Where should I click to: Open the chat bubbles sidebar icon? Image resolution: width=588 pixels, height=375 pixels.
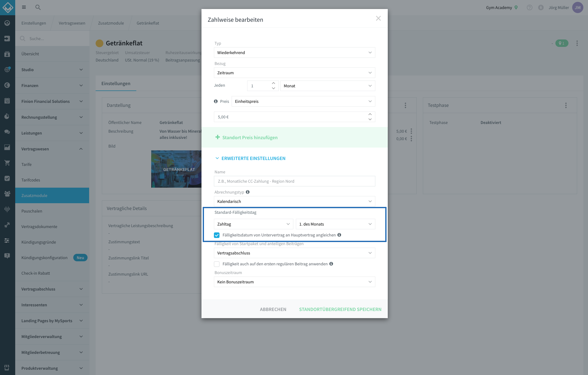[x=7, y=132]
